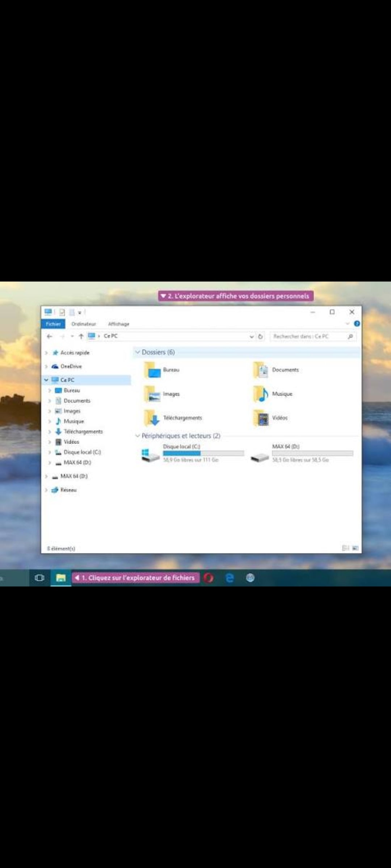The image size is (391, 868).
Task: Switch to details view in status bar
Action: pos(346,548)
